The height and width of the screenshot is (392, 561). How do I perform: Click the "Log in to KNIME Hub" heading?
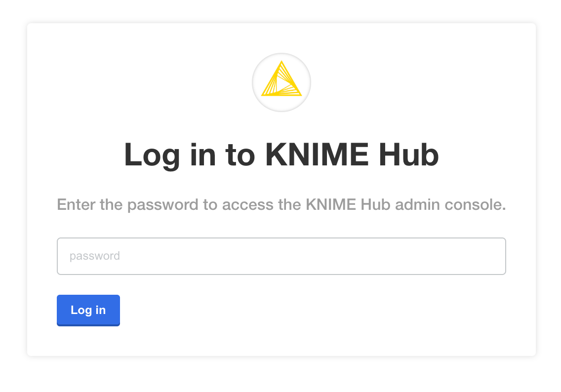(281, 155)
